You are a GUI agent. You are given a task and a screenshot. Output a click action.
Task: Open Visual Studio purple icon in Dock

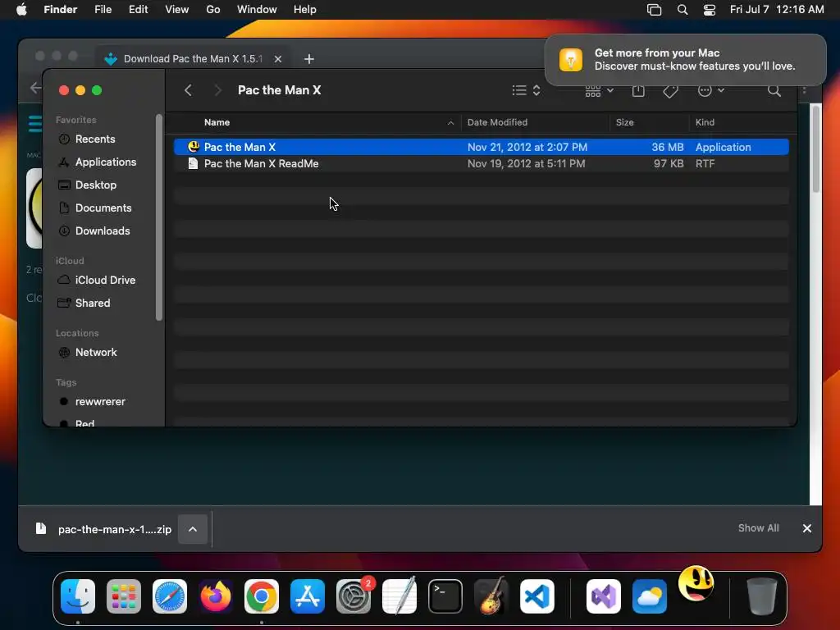[604, 596]
